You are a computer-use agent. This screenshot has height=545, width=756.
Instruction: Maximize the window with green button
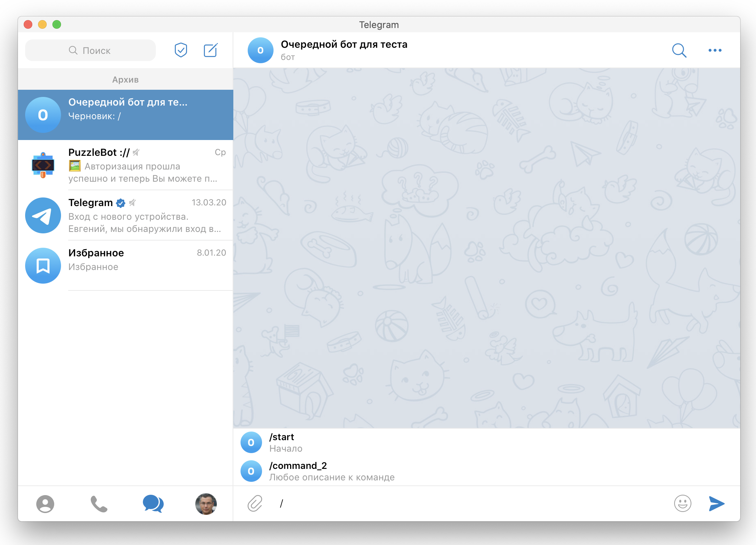(x=57, y=24)
